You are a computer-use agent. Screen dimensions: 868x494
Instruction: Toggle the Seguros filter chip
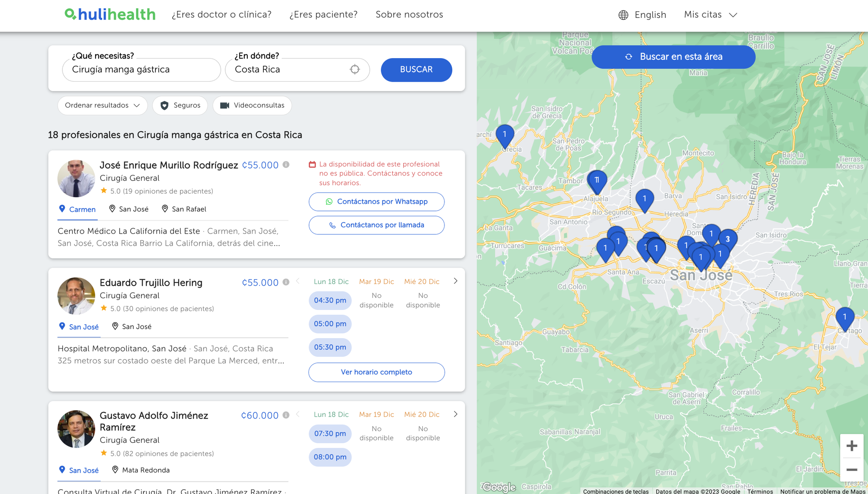click(x=180, y=105)
